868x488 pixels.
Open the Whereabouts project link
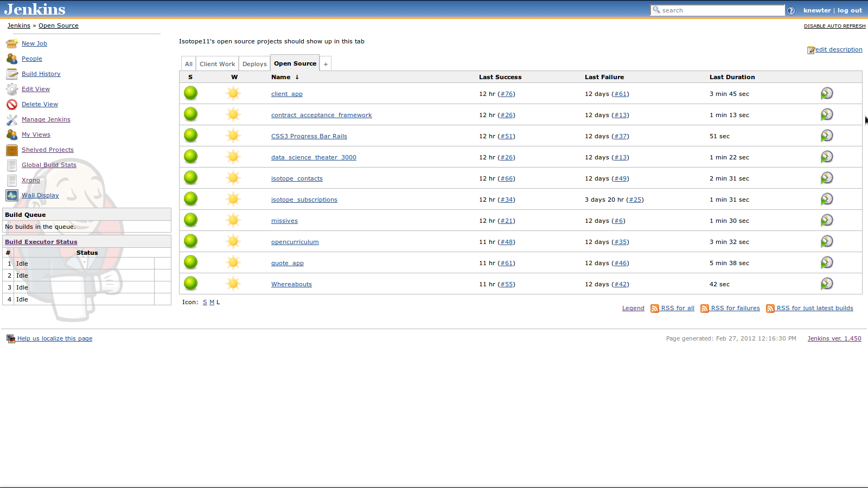pyautogui.click(x=291, y=284)
